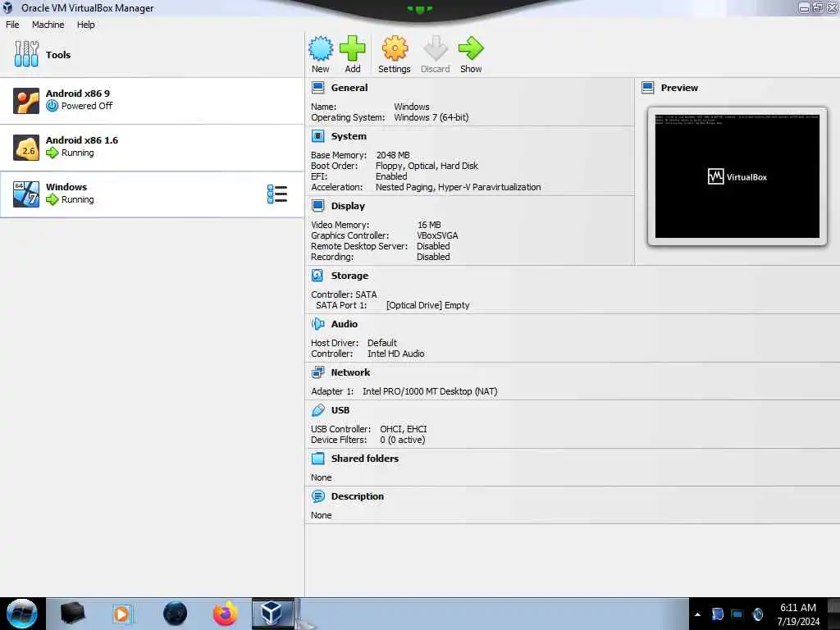Screen dimensions: 840x630
Task: Click the dark globe taskbar icon
Action: pyautogui.click(x=176, y=614)
